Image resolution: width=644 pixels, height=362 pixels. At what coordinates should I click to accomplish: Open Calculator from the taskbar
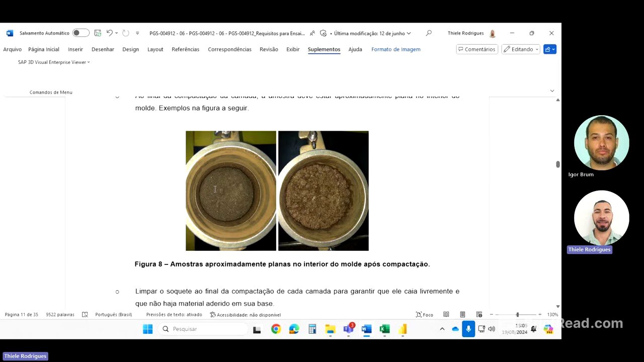point(312,329)
